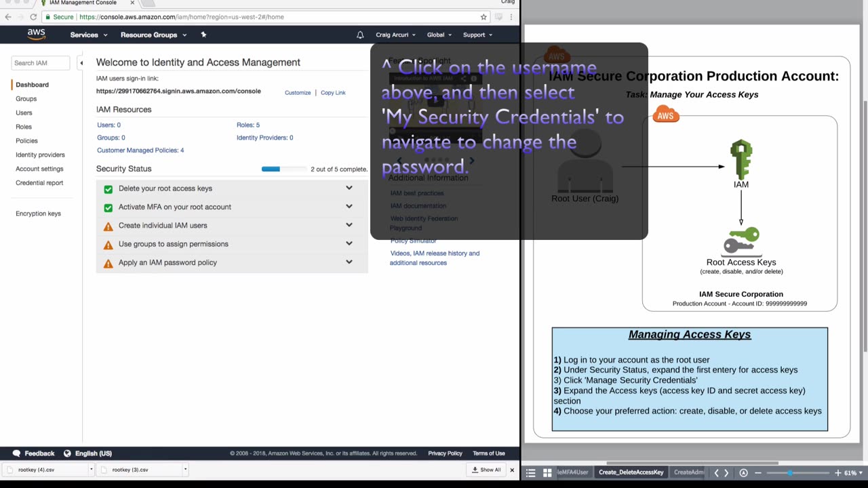Click the Feedback speech bubble icon
The height and width of the screenshot is (488, 868).
click(18, 453)
